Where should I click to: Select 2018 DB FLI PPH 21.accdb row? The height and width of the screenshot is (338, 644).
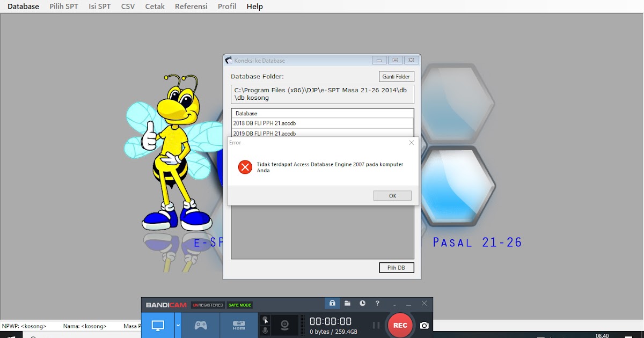pyautogui.click(x=323, y=123)
